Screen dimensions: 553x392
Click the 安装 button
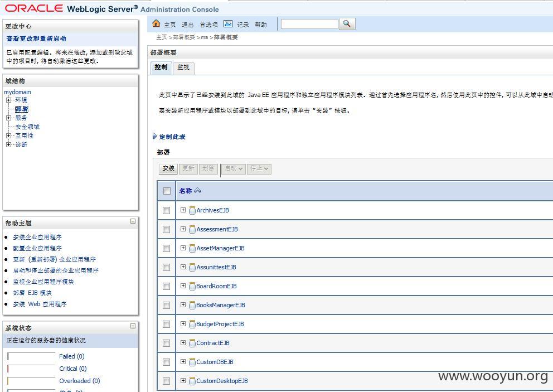point(168,168)
